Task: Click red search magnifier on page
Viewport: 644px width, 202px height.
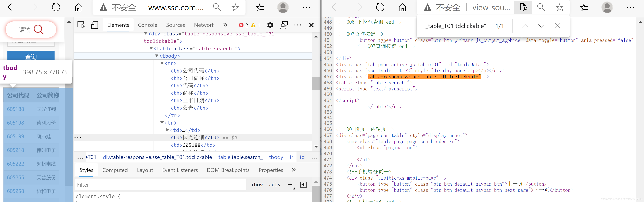Action: (x=38, y=30)
